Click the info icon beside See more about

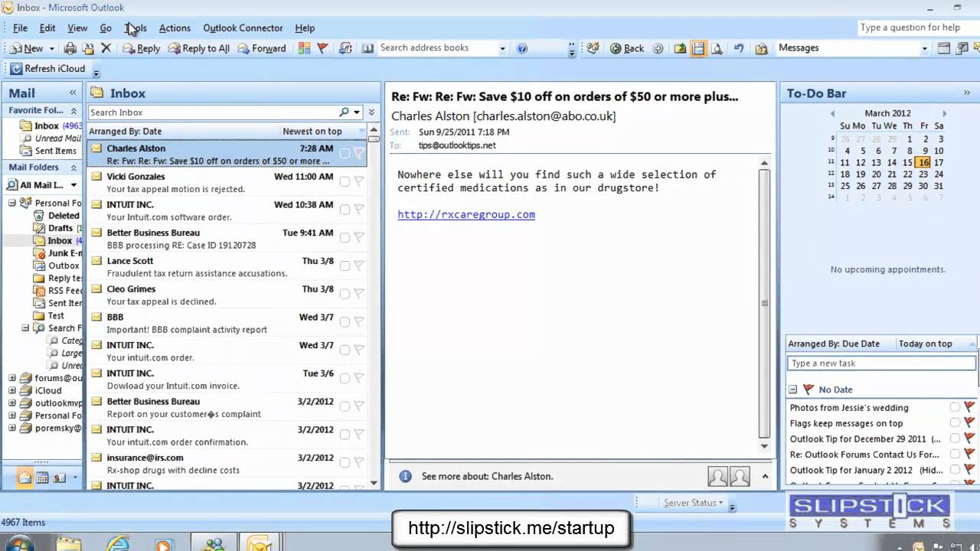pyautogui.click(x=406, y=476)
